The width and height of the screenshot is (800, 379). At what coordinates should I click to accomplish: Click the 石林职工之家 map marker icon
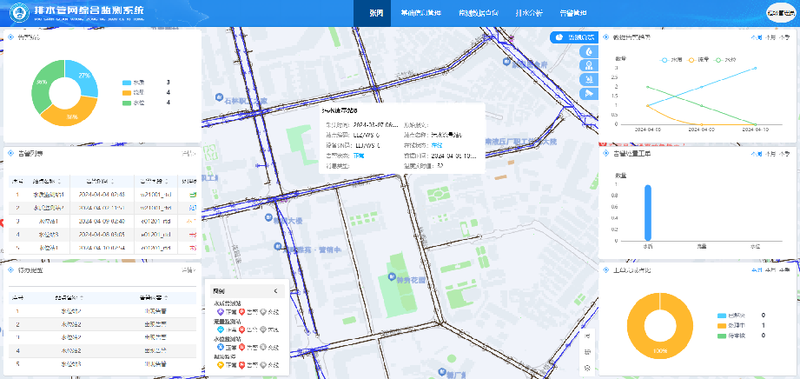click(x=219, y=97)
